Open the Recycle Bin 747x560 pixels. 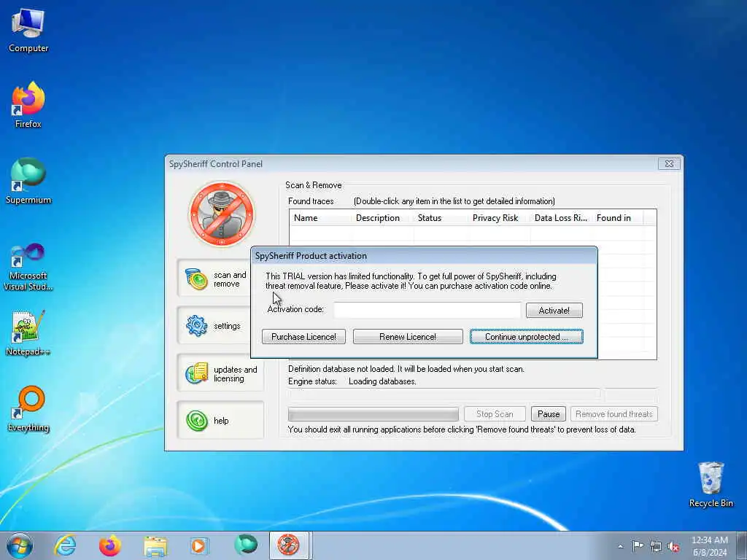click(711, 484)
